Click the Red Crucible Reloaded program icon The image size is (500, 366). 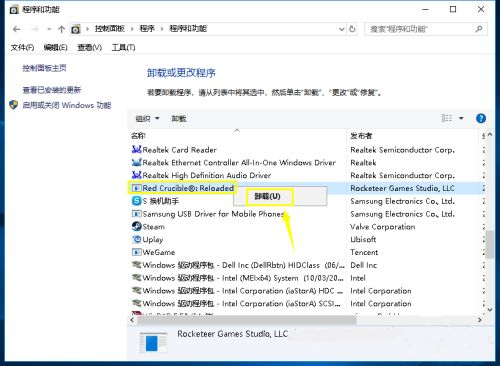tap(137, 188)
